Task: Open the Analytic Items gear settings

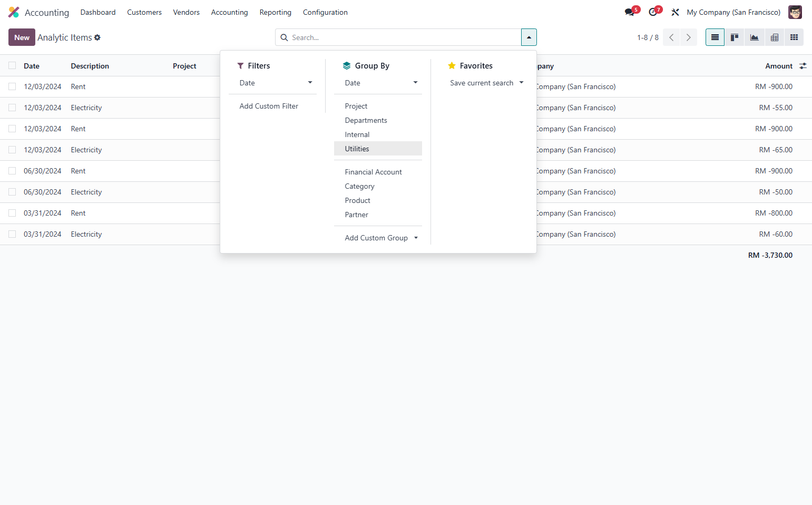Action: (x=97, y=37)
